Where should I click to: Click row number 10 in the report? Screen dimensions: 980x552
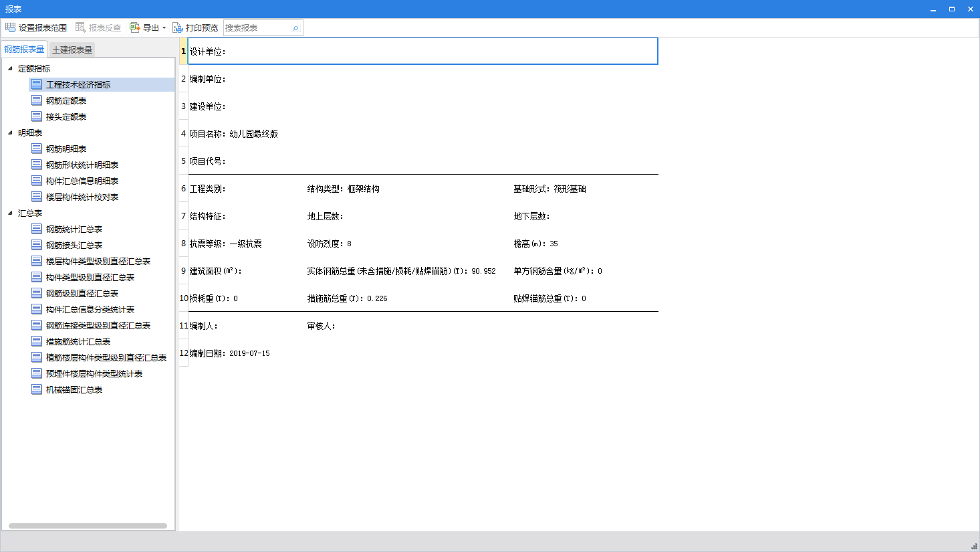click(x=184, y=298)
